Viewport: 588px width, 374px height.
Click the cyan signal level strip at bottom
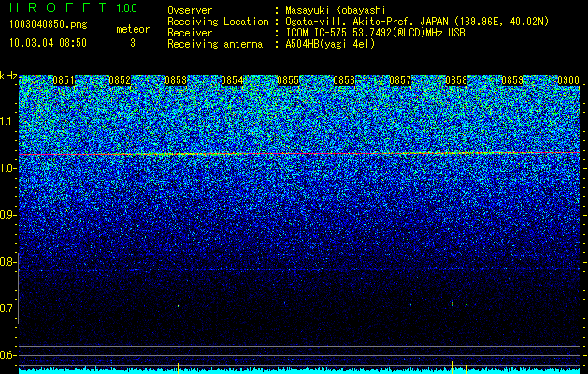[299, 371]
